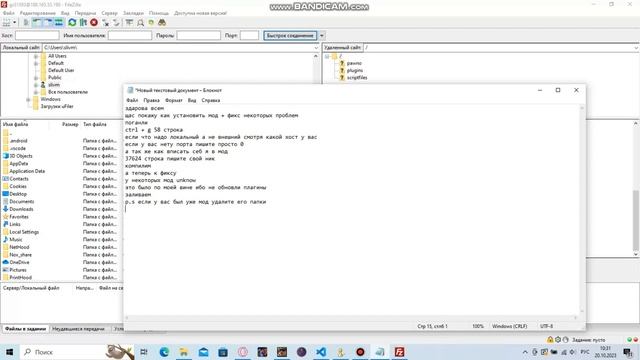Expand the Windows folder tree node

pos(28,99)
